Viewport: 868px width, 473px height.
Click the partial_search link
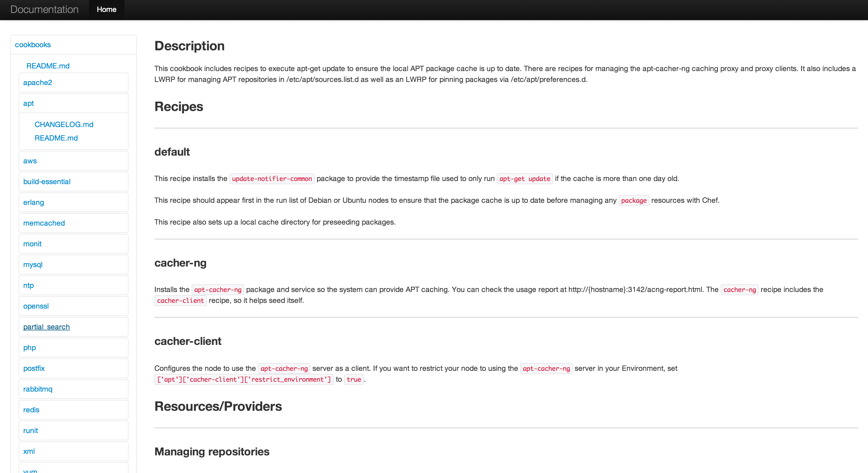coord(46,327)
